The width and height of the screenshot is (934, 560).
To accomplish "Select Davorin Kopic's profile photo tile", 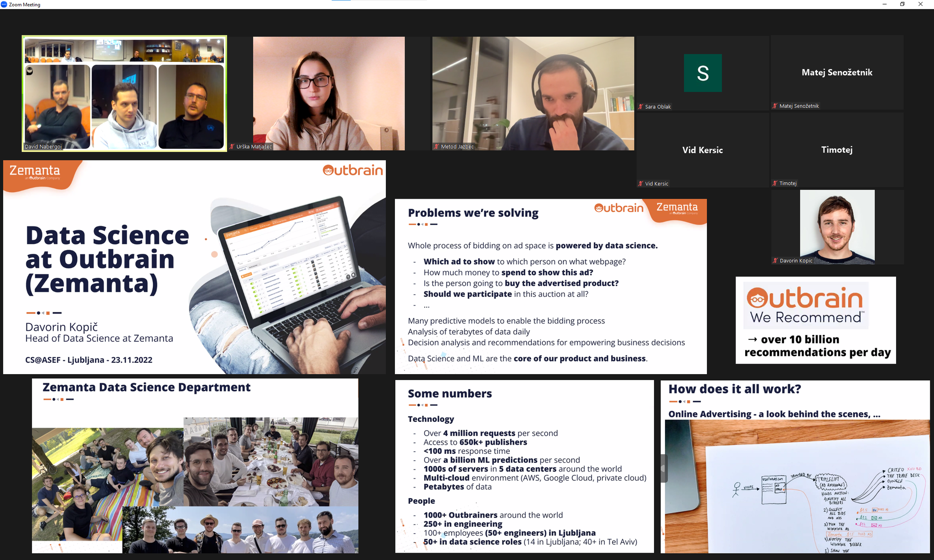I will click(x=837, y=227).
